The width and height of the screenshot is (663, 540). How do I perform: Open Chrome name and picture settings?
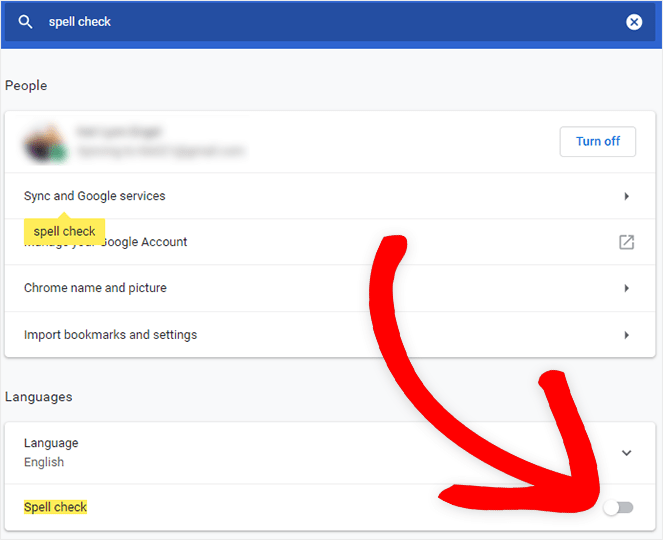(95, 288)
